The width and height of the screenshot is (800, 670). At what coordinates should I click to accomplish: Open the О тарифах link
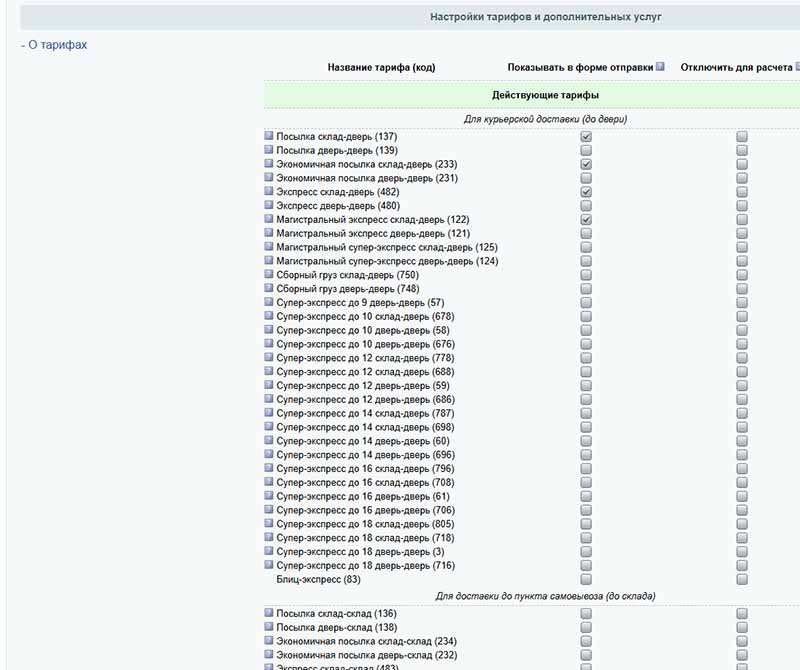pyautogui.click(x=57, y=45)
